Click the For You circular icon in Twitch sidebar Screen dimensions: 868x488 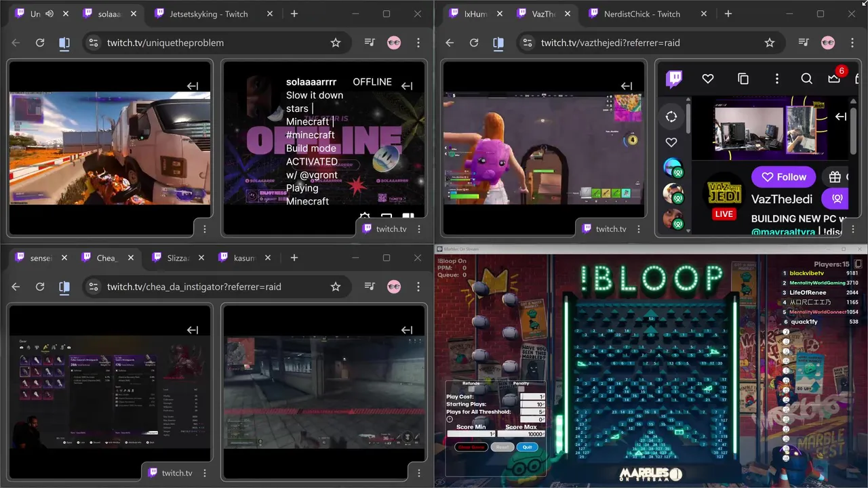pyautogui.click(x=671, y=117)
